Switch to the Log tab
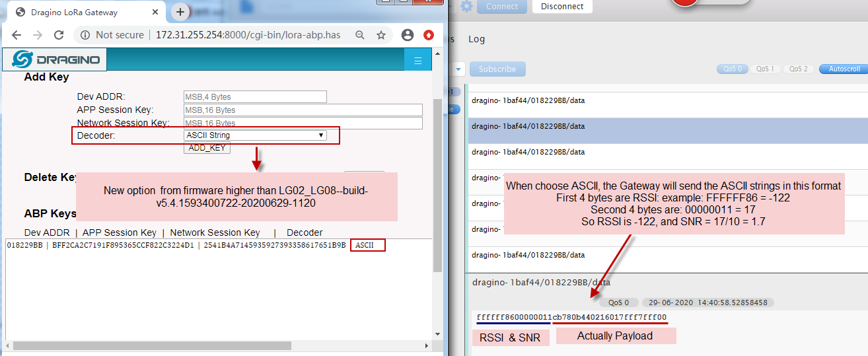Image resolution: width=868 pixels, height=356 pixels. click(x=476, y=39)
